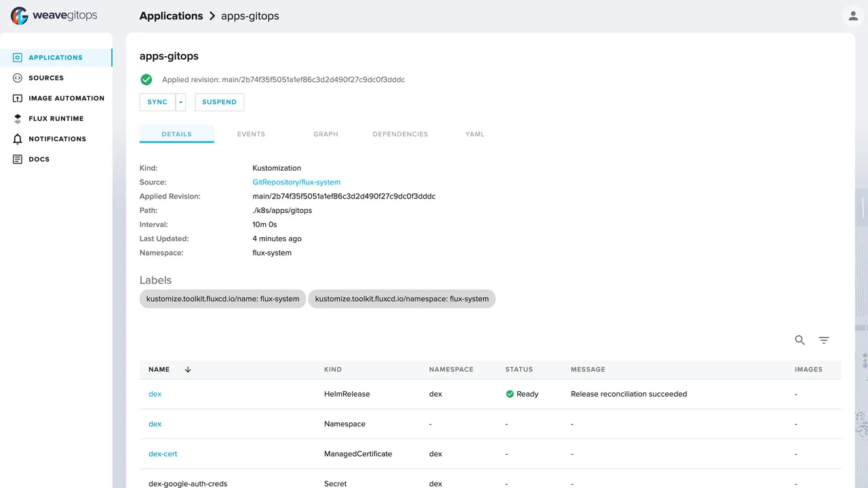
Task: Sort by the Name column arrow
Action: click(188, 369)
